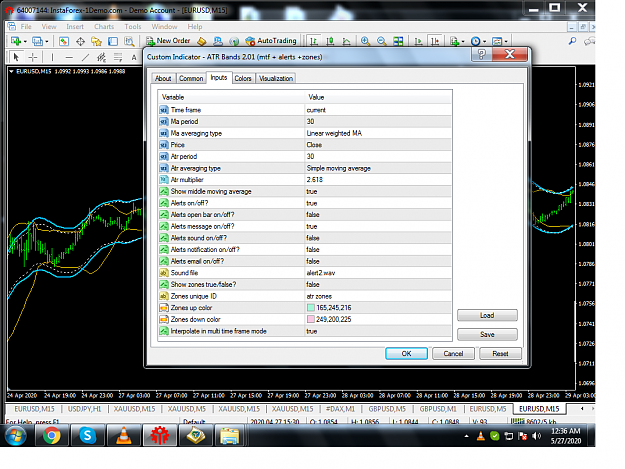
Task: Open the MetaEditor yellow book icon
Action: pyautogui.click(x=202, y=41)
